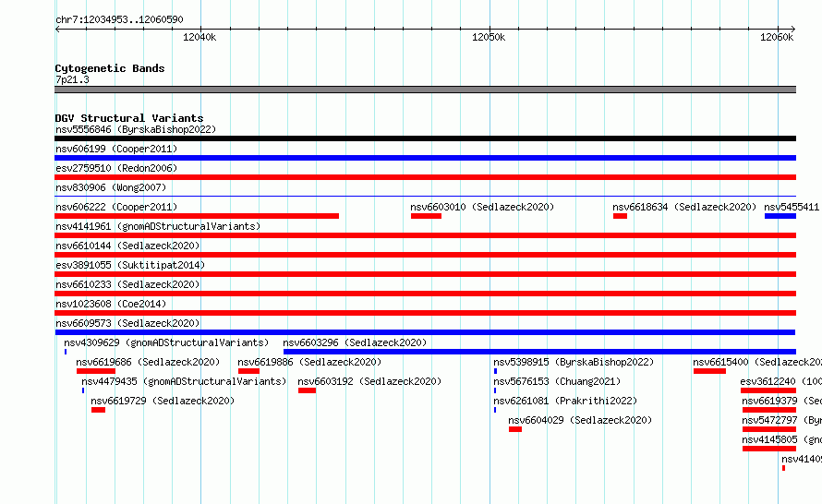Image resolution: width=822 pixels, height=504 pixels.
Task: Select the nsv6603296 (Sedlazeck2020) blue bar
Action: point(539,352)
